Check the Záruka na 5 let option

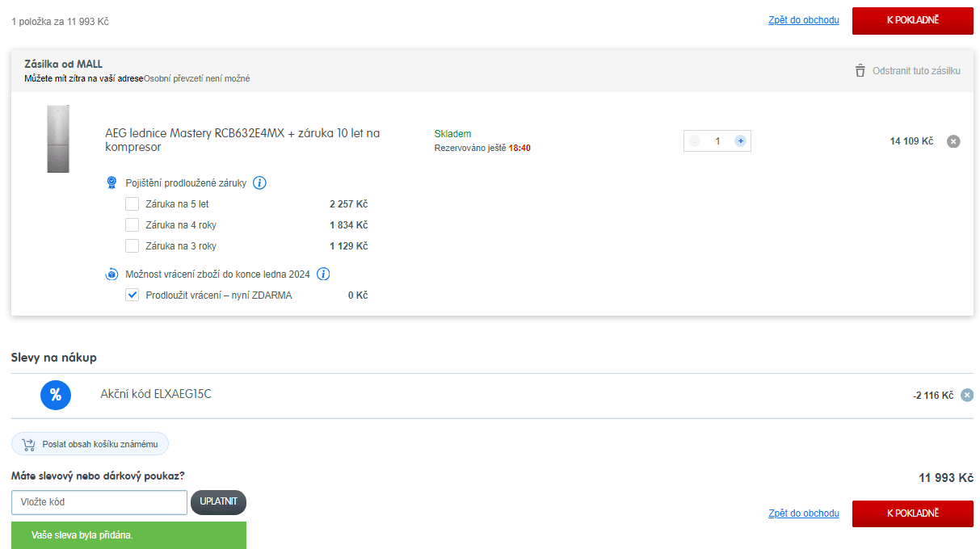(132, 204)
